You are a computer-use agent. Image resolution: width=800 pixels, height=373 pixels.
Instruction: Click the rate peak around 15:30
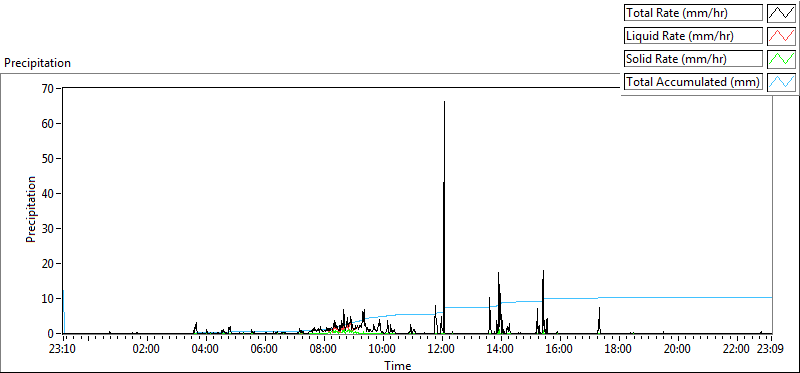(543, 301)
